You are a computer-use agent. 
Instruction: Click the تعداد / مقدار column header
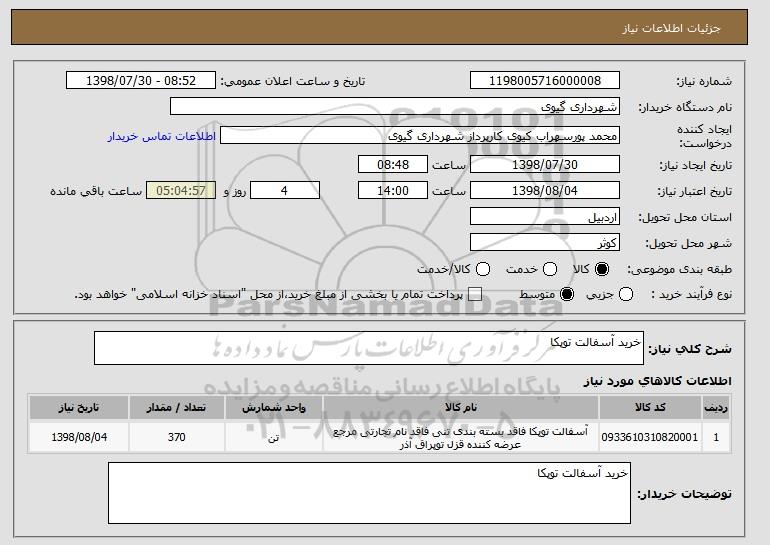click(176, 408)
